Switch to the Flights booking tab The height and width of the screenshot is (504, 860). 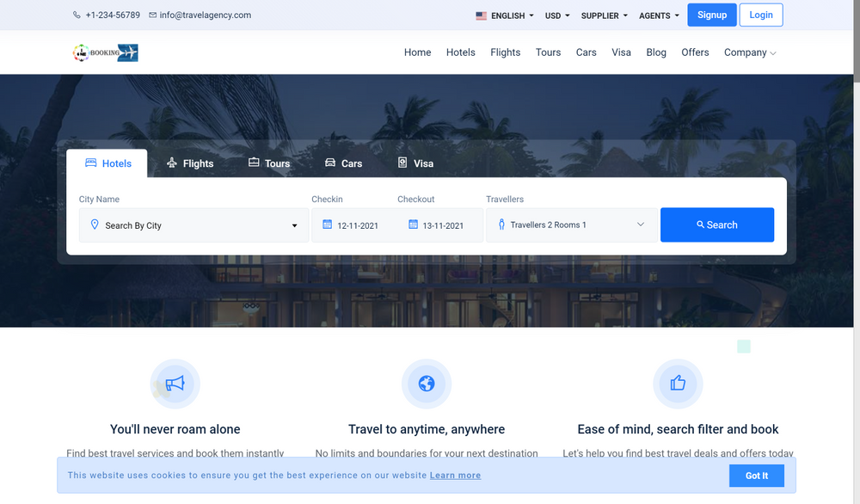click(189, 163)
